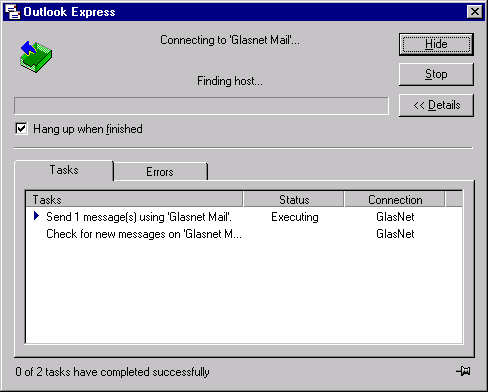The width and height of the screenshot is (488, 392).
Task: Select the Tasks tab
Action: [64, 170]
